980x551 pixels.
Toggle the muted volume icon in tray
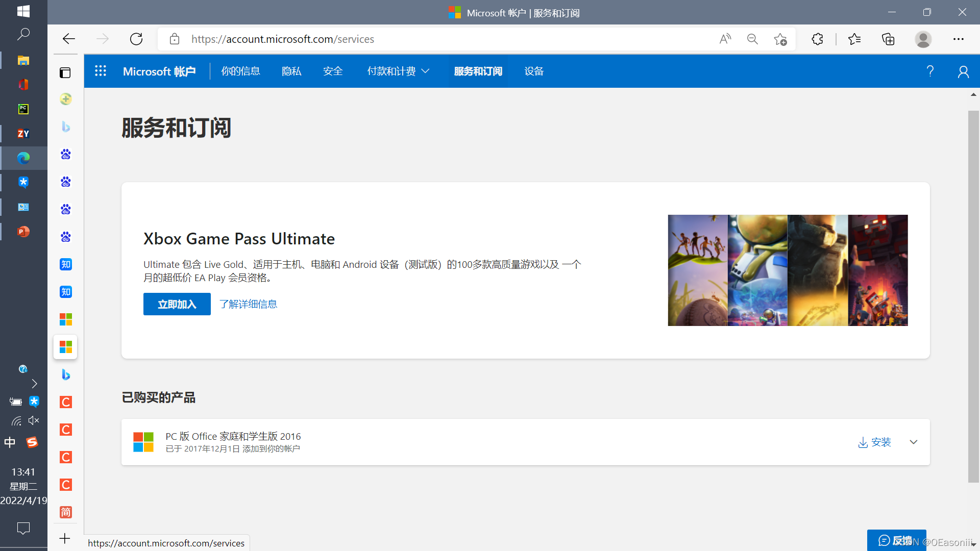34,420
